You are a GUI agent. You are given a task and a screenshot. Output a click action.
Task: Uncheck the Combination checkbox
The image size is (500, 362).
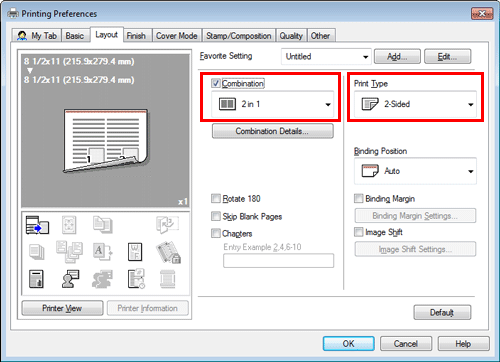pyautogui.click(x=216, y=83)
